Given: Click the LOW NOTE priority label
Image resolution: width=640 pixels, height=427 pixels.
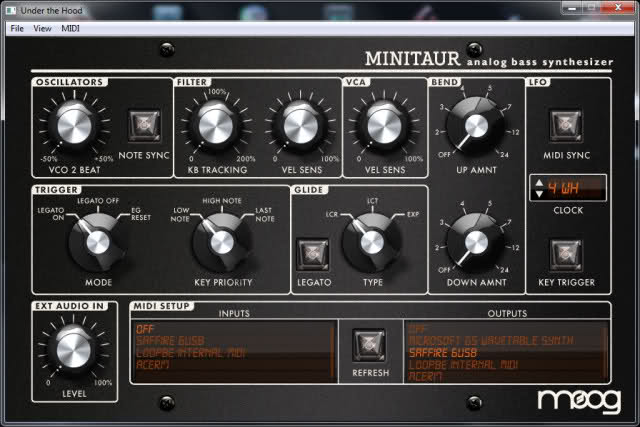Looking at the screenshot, I should 180,215.
